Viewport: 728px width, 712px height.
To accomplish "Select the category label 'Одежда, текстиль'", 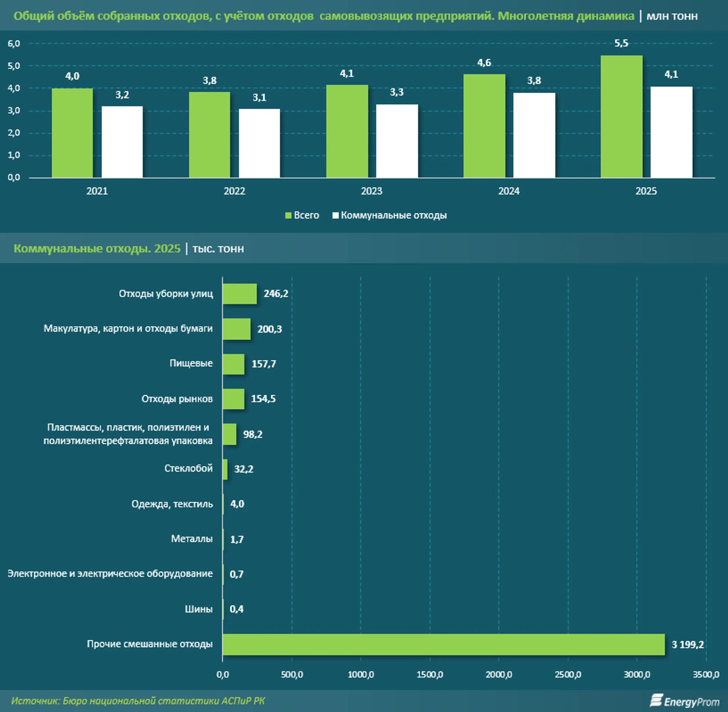I will [172, 504].
